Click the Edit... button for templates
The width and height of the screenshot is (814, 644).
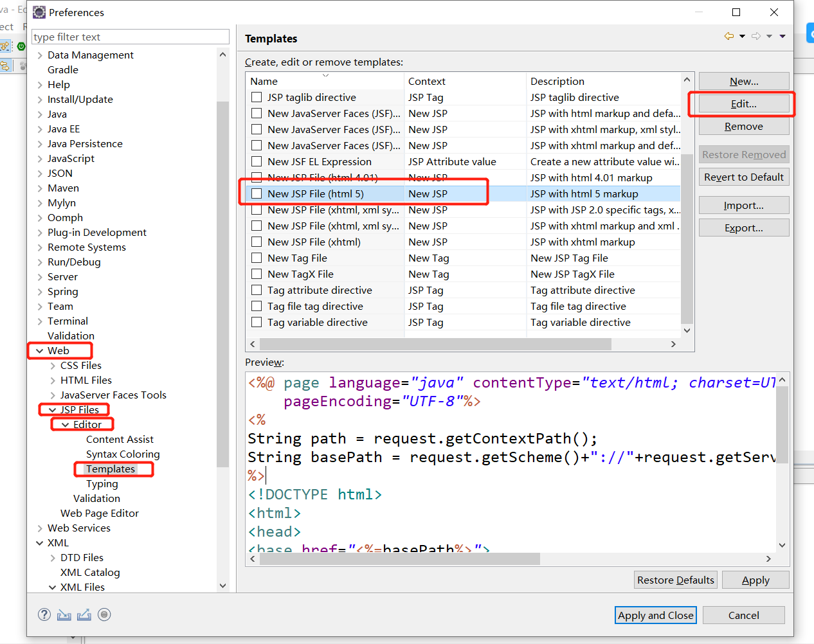click(x=743, y=103)
